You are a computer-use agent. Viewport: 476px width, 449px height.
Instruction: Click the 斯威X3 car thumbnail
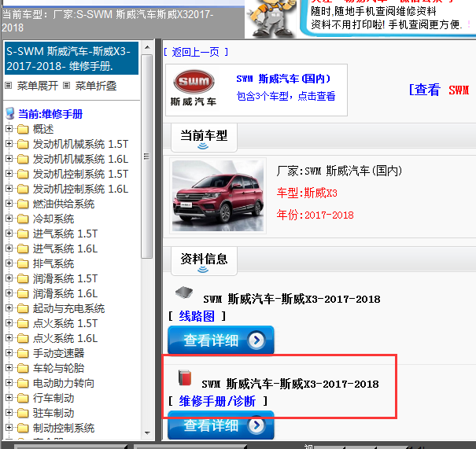point(218,196)
